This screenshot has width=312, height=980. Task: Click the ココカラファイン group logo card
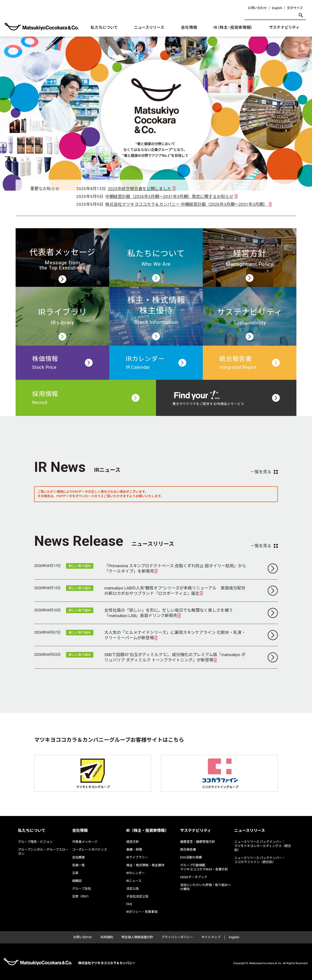[x=219, y=773]
